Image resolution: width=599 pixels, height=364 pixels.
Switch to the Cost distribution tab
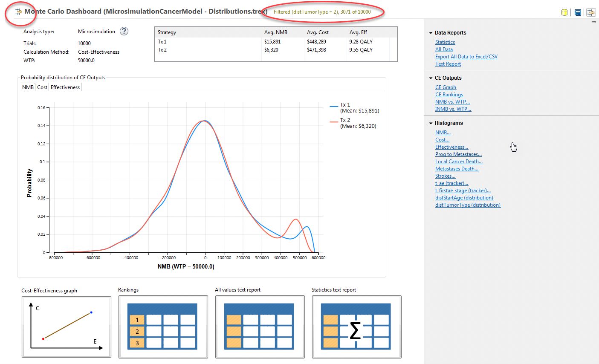tap(42, 87)
